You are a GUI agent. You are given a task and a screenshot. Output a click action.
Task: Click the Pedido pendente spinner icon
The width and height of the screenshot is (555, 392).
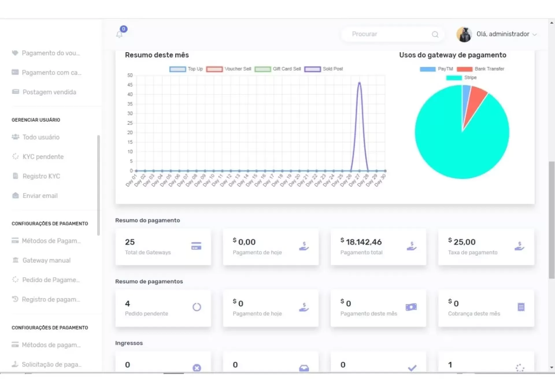[x=197, y=307]
